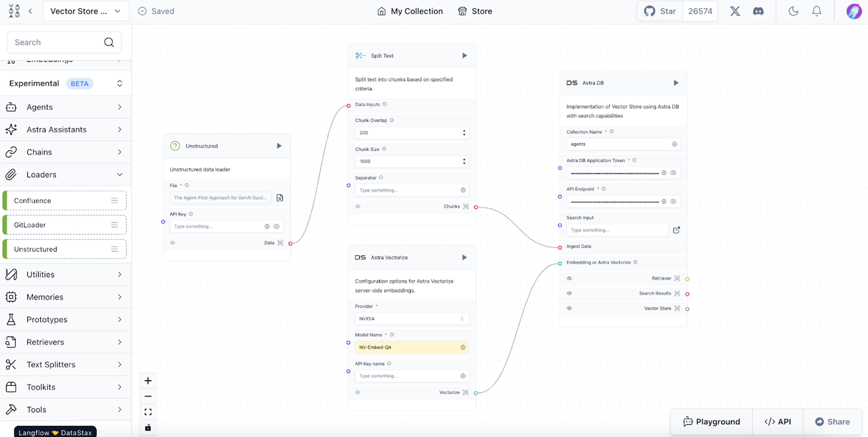This screenshot has width=868, height=437.
Task: Show the Astra DB Application Token value
Action: (x=673, y=173)
